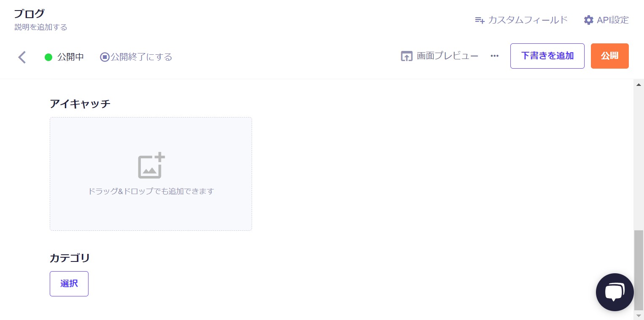Image resolution: width=644 pixels, height=320 pixels.
Task: Click the scrollbar up arrow
Action: 639,85
